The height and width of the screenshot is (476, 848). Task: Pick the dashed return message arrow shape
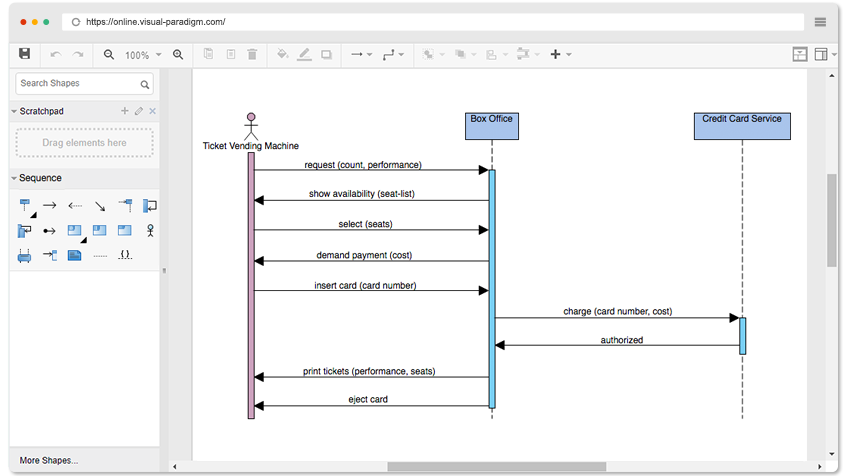(75, 206)
